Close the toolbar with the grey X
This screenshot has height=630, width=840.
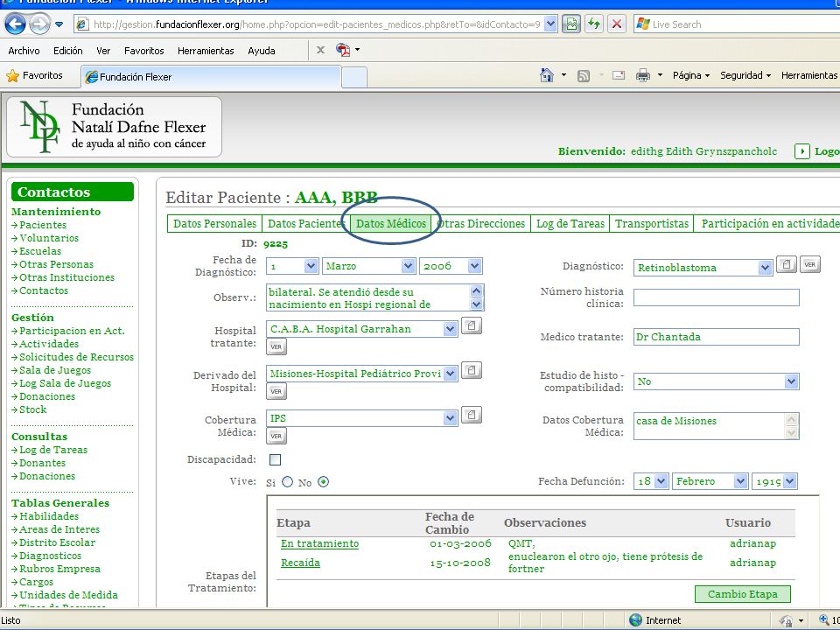point(320,50)
